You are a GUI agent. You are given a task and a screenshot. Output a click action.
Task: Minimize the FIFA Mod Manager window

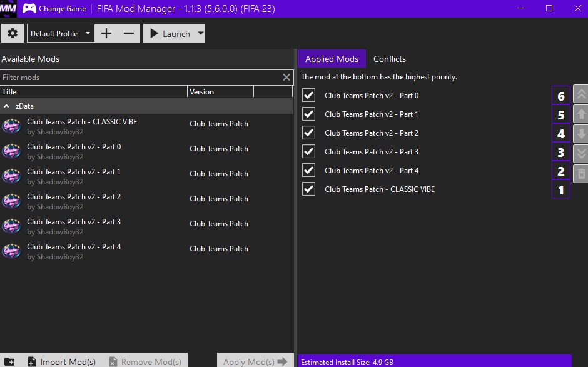[x=520, y=8]
